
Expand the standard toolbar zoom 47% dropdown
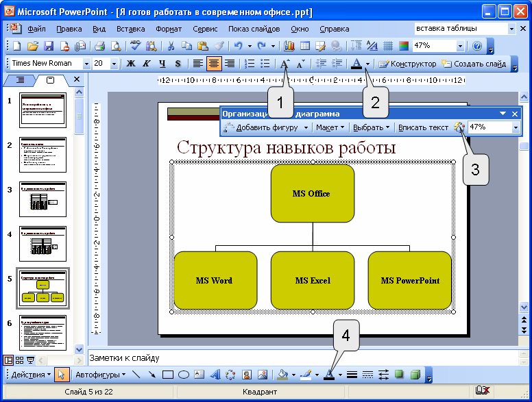(460, 46)
